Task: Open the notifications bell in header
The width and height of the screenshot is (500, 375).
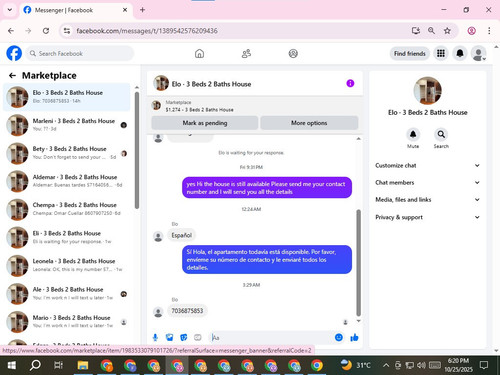Action: pos(460,53)
